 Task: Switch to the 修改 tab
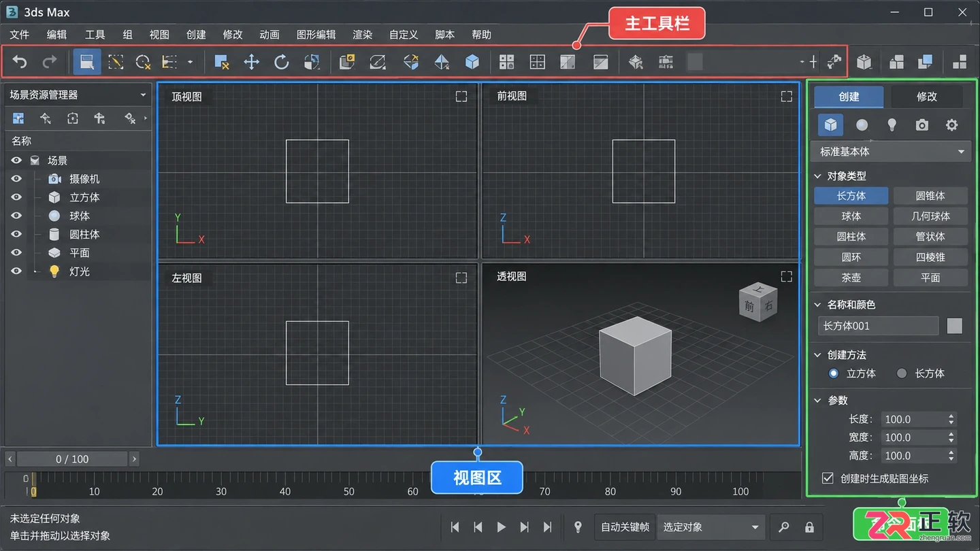(x=927, y=97)
